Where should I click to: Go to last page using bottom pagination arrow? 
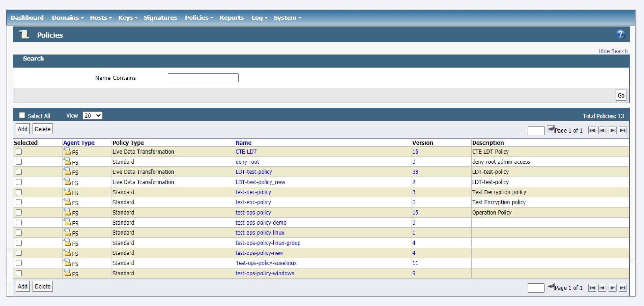click(x=623, y=288)
